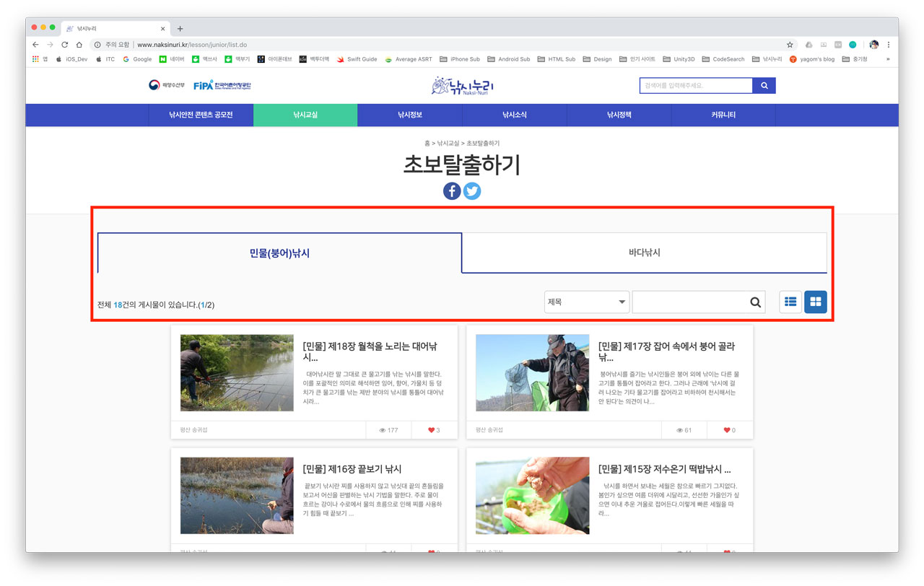Click the 해양수산부 emblem logo
The width and height of the screenshot is (924, 586).
[x=168, y=84]
